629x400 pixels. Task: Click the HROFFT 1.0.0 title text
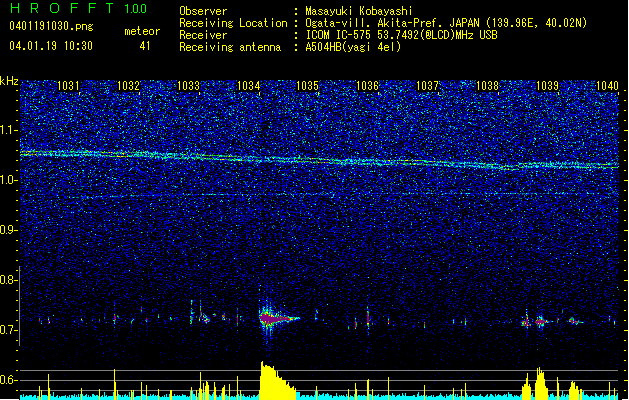pos(78,8)
